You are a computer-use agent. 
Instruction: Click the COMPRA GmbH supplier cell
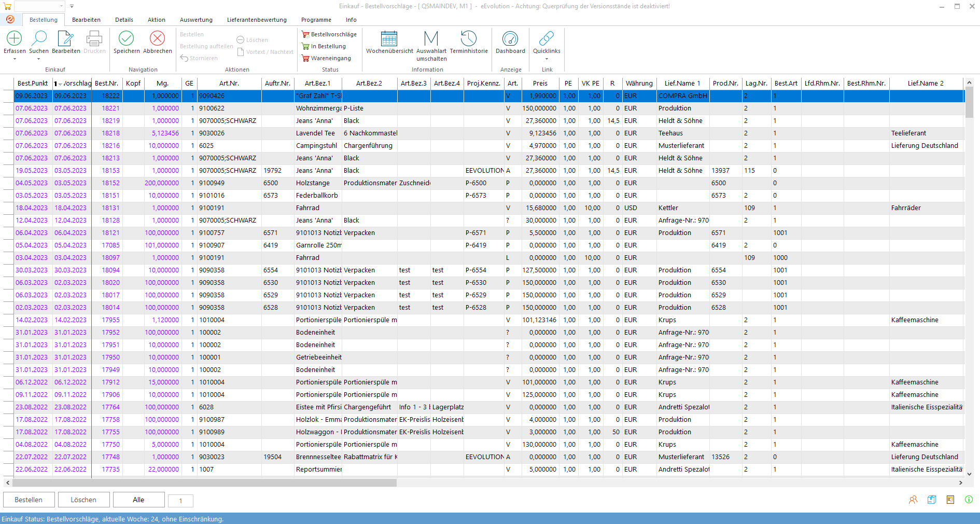682,96
